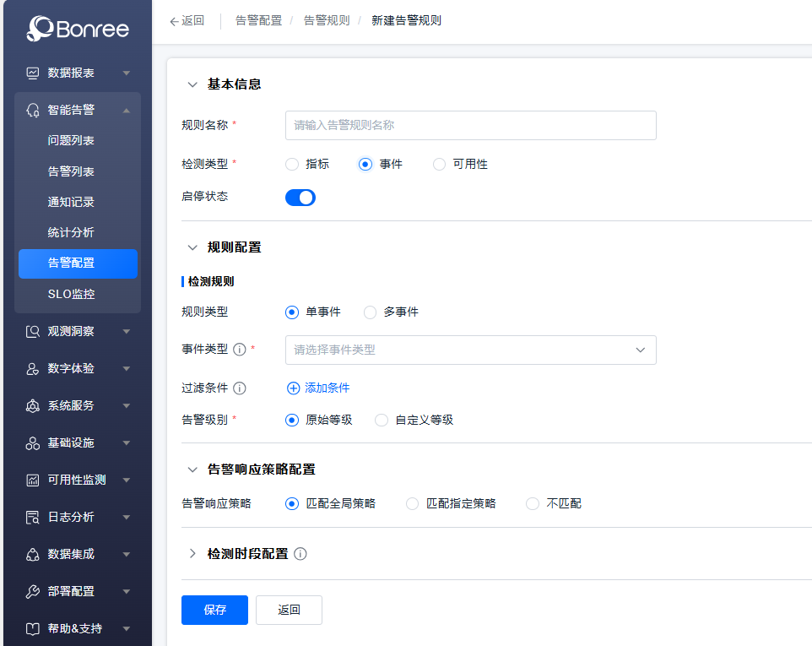Click info icon next to 事件类型
The image size is (812, 646).
(x=239, y=350)
